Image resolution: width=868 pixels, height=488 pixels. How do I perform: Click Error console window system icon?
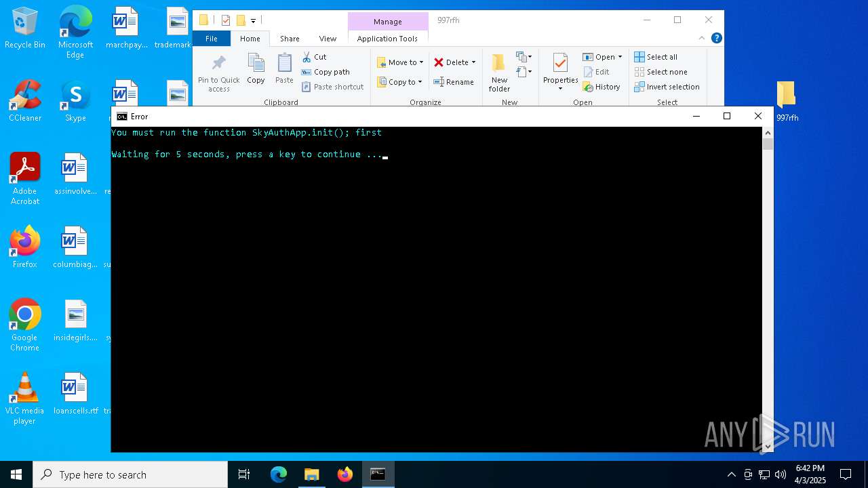tap(121, 117)
